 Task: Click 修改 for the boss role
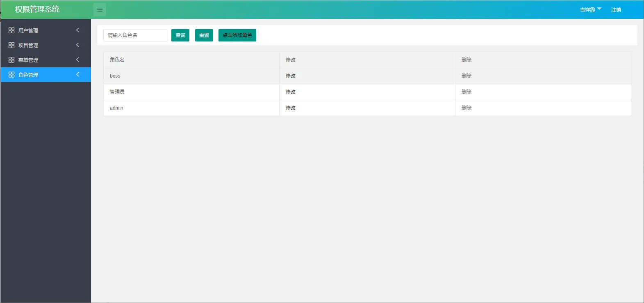pos(291,76)
